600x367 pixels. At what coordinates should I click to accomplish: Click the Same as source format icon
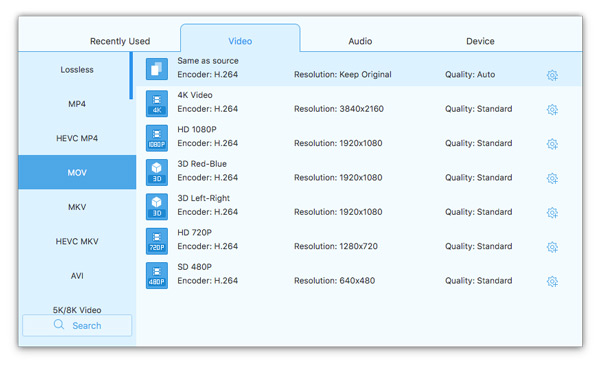pyautogui.click(x=157, y=69)
